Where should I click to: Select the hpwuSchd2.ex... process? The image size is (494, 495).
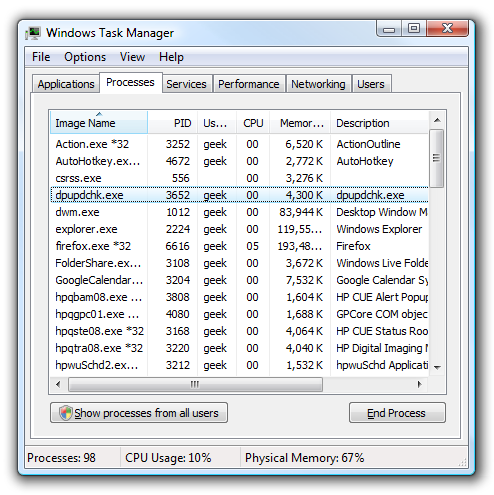239,365
